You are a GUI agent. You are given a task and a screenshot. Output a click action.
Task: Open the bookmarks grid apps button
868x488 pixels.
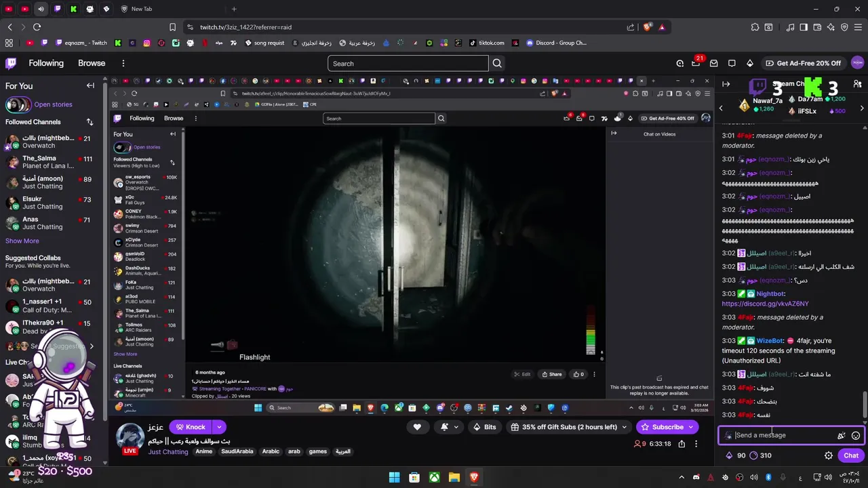point(9,43)
